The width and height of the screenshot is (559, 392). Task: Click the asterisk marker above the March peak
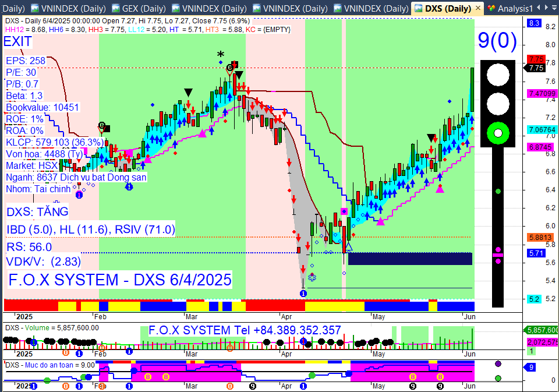point(221,55)
